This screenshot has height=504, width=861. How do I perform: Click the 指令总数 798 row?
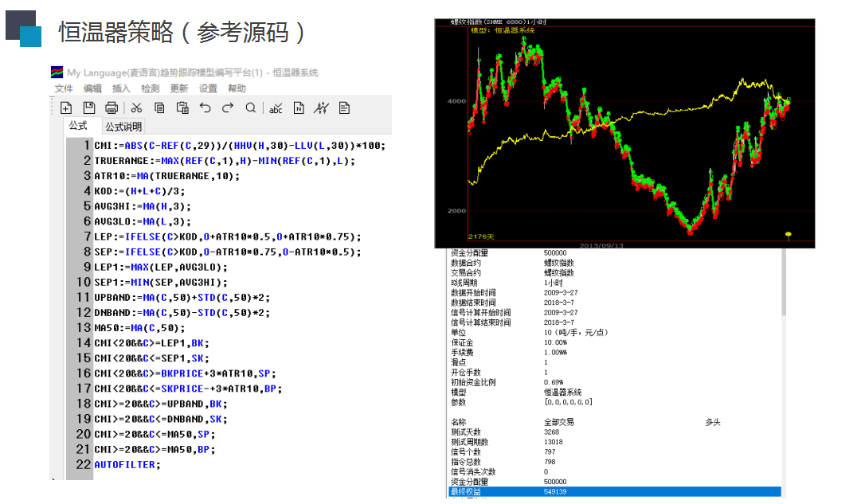tap(503, 462)
